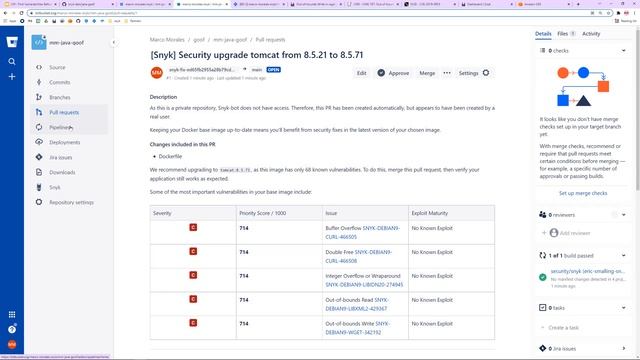Click critical severity badge for Out-of-bounds Write
The width and height of the screenshot is (640, 360).
coord(193,323)
